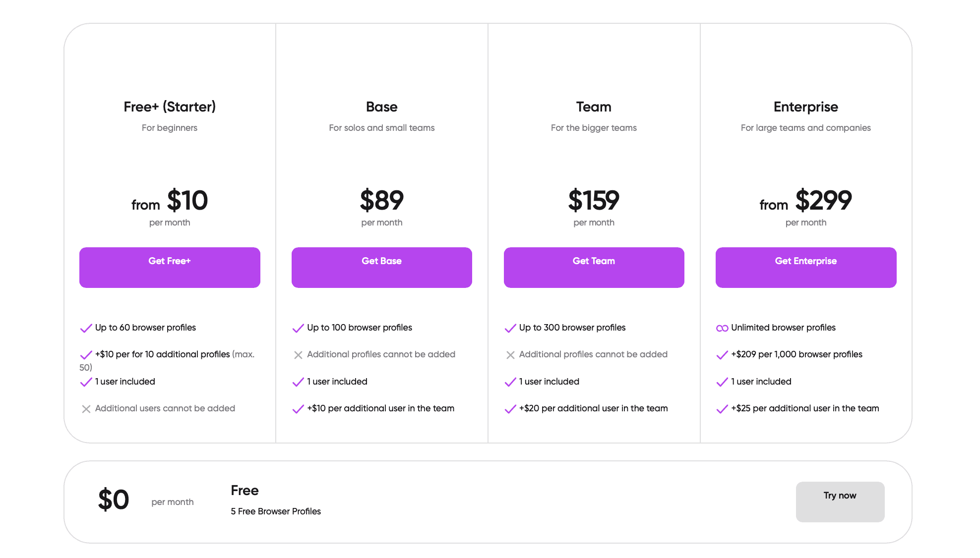Choose the Get Enterprise plan button
Screen dimensions: 980x558
[805, 267]
